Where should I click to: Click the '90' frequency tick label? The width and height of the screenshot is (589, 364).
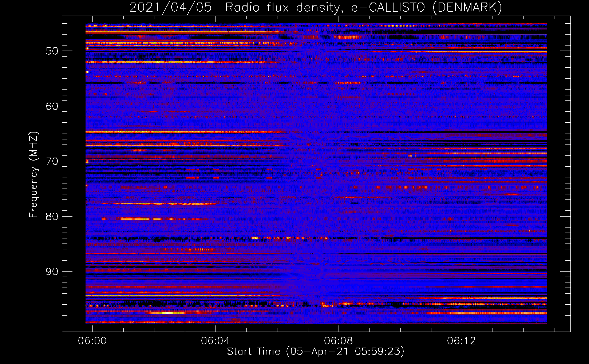pyautogui.click(x=52, y=272)
